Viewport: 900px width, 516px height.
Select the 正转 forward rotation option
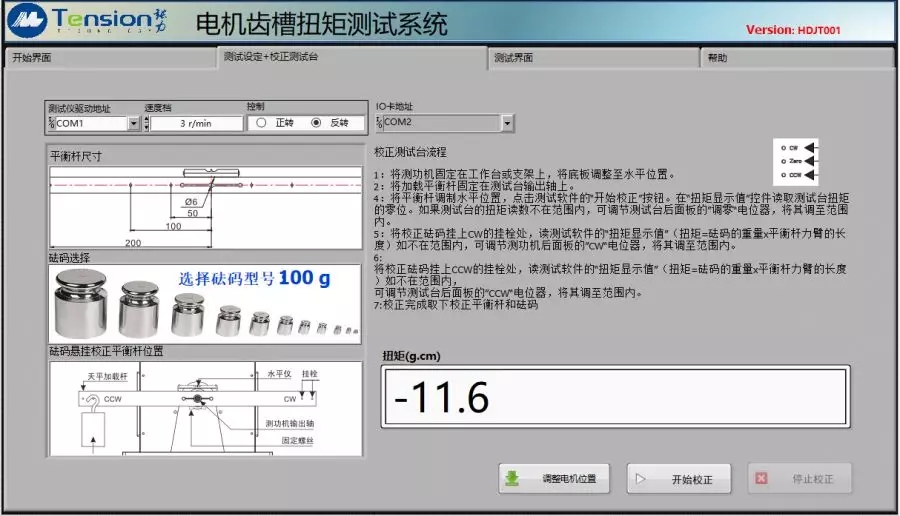[261, 124]
